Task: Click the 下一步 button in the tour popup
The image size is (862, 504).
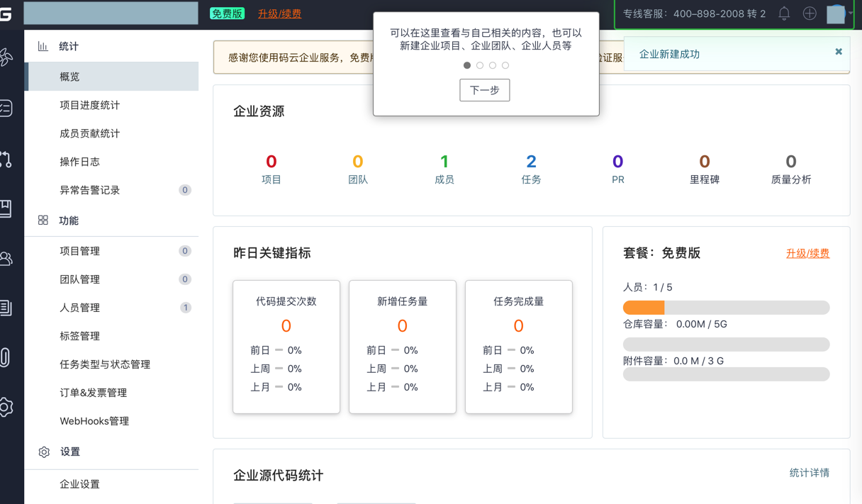Action: pos(485,90)
